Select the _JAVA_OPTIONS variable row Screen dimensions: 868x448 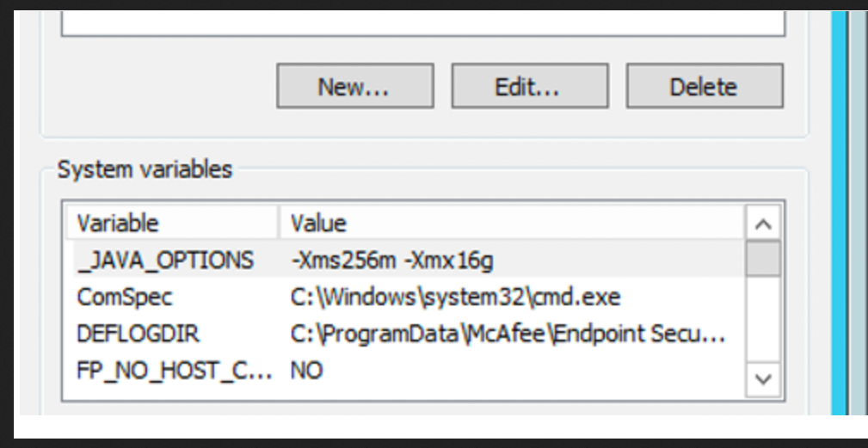coord(406,260)
